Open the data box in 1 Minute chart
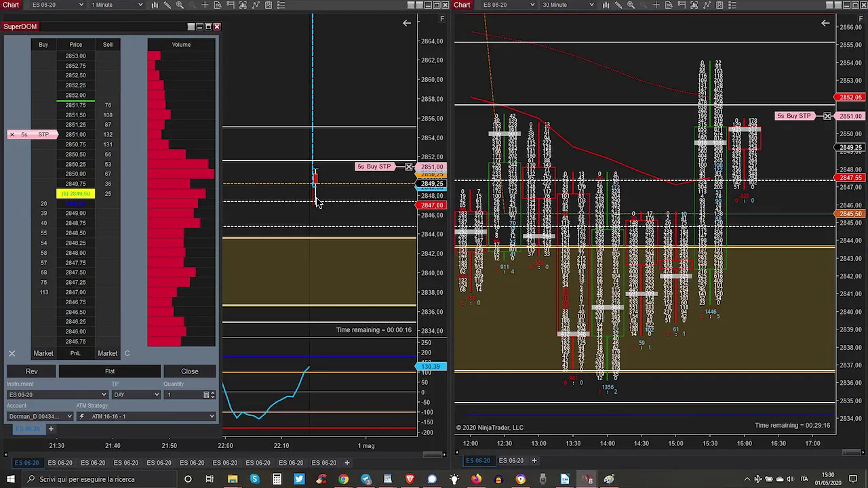This screenshot has height=488, width=868. point(218,5)
